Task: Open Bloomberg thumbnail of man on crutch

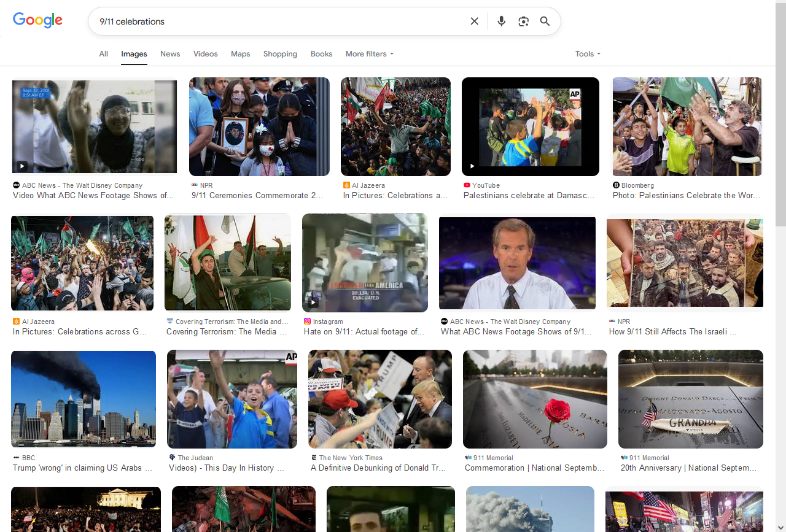Action: (x=687, y=127)
